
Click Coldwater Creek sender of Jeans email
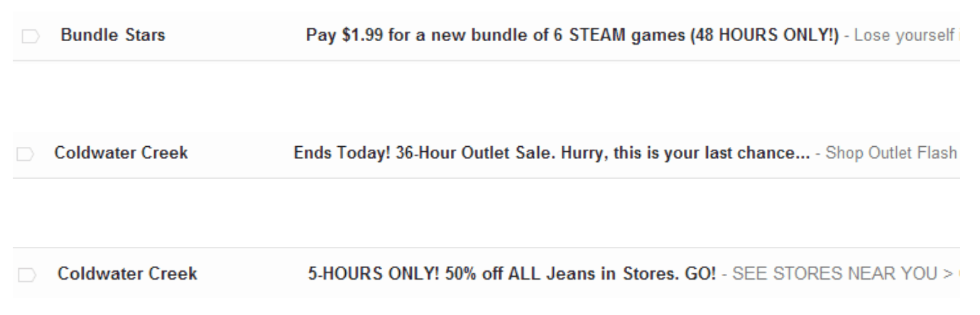[127, 273]
